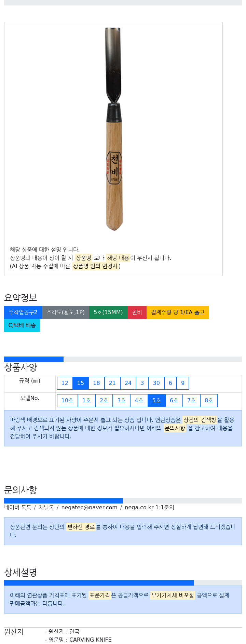Click the CJ택배 배송 shipping tag
The height and width of the screenshot is (644, 246).
[x=22, y=325]
